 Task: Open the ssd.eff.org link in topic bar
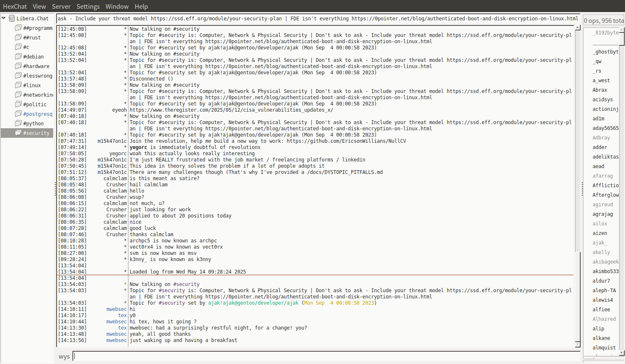[216, 19]
